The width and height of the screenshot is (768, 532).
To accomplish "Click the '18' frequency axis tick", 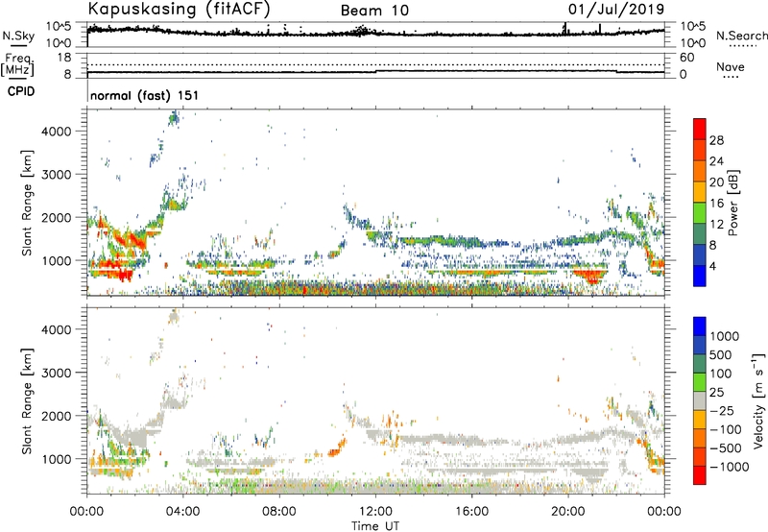I will coord(64,58).
